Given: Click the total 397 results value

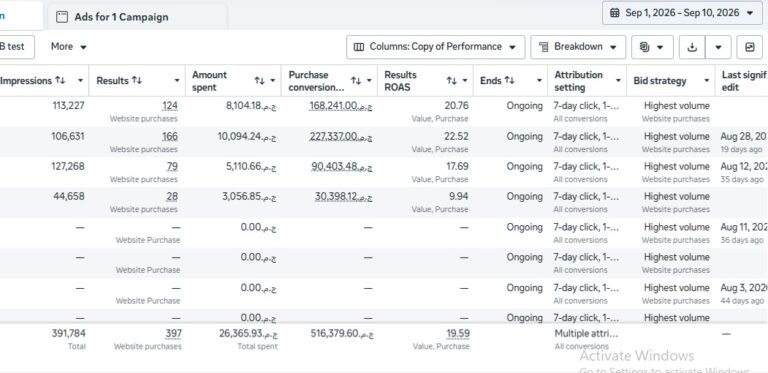Looking at the screenshot, I should pyautogui.click(x=173, y=334).
